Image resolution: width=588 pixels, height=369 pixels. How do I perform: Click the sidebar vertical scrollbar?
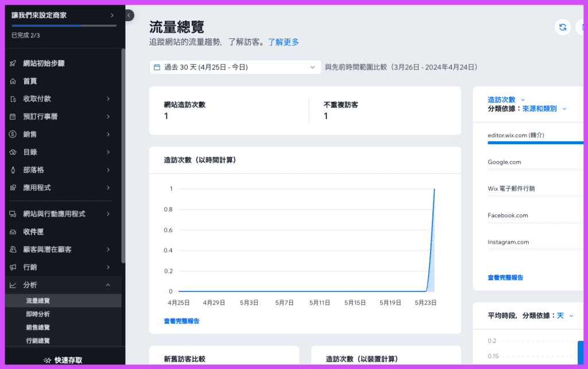point(123,155)
